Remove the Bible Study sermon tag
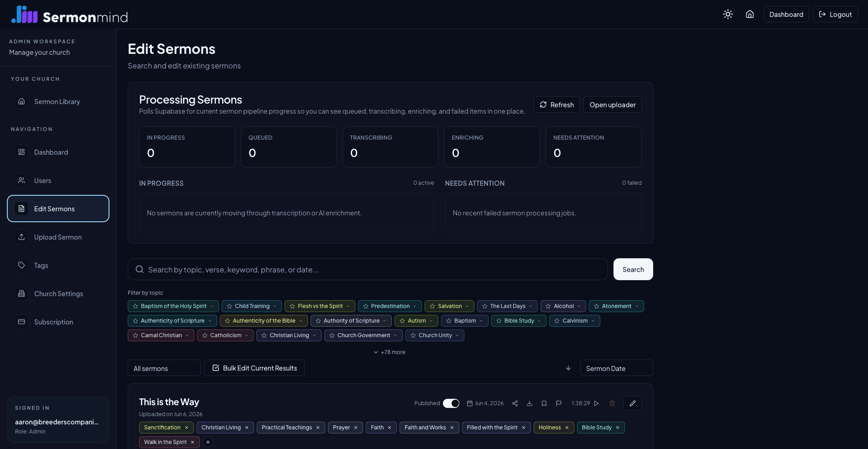 618,428
